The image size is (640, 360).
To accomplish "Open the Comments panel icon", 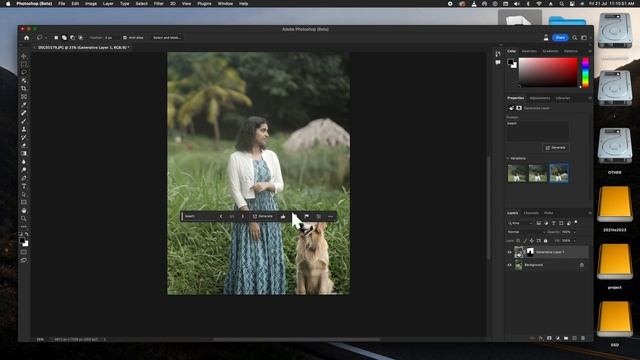I will (x=498, y=62).
